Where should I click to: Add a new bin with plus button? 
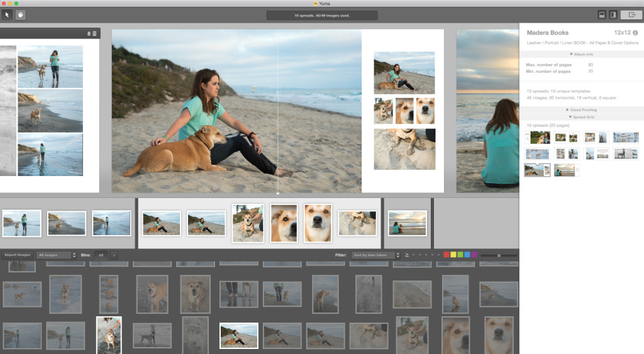114,255
